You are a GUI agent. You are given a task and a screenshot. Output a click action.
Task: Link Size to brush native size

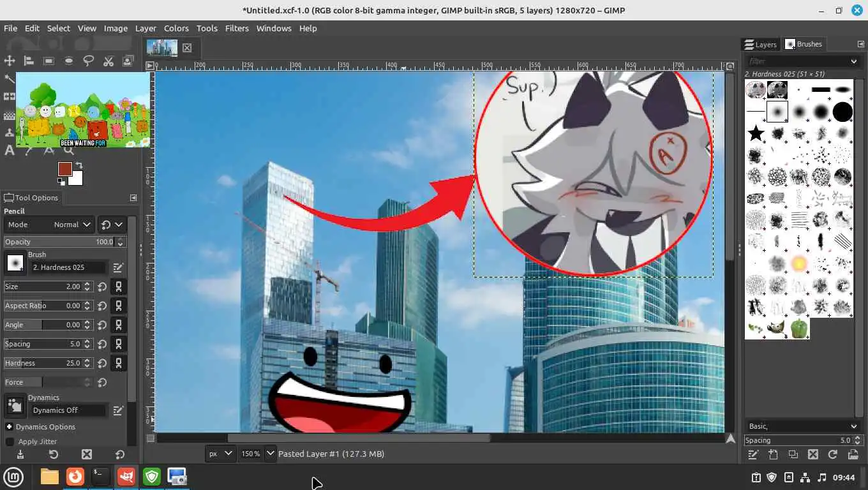pyautogui.click(x=118, y=286)
